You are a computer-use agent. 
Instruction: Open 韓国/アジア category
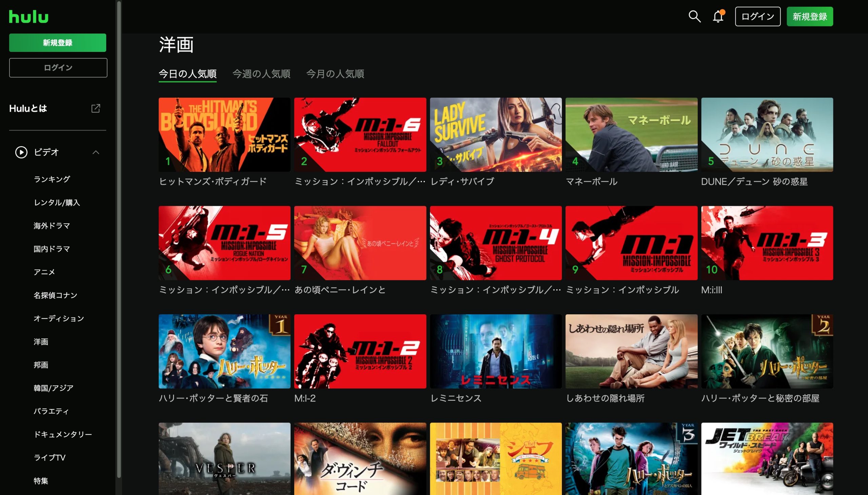53,388
